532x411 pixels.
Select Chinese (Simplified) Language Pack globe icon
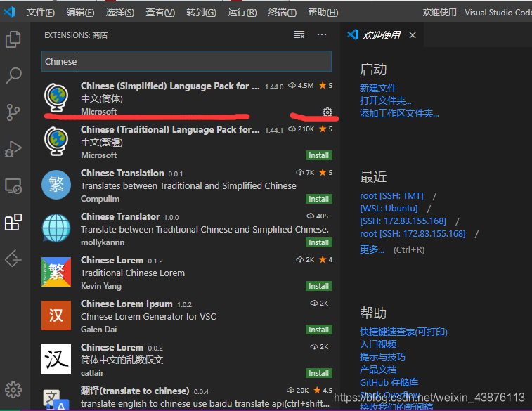(x=56, y=98)
